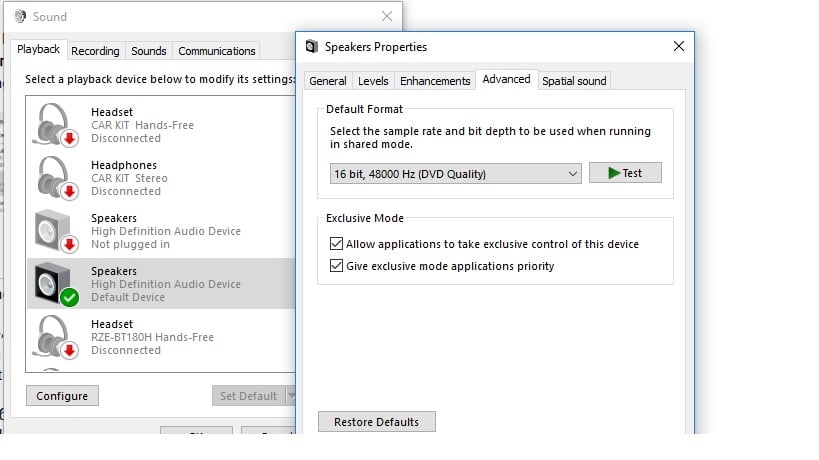The image size is (819, 460).
Task: Go to the Spatial sound tab
Action: pos(573,81)
